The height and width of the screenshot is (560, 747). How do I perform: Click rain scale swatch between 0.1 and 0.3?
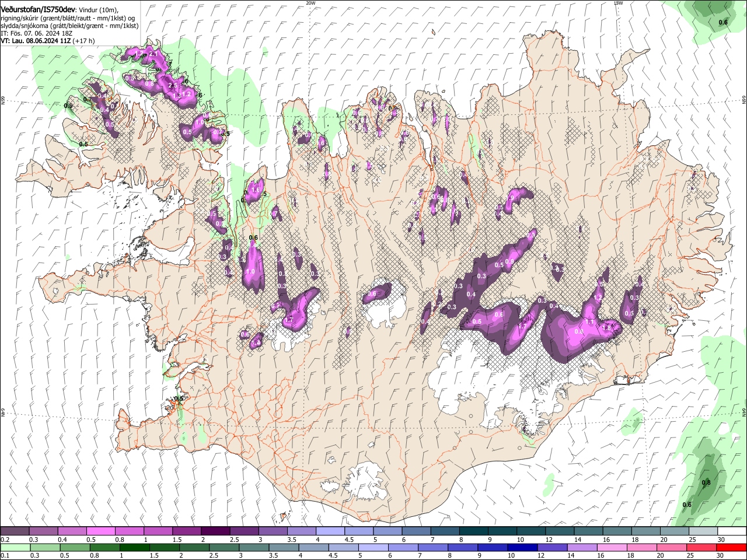[15, 547]
